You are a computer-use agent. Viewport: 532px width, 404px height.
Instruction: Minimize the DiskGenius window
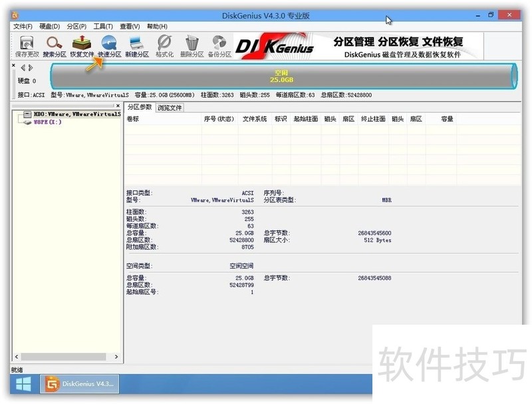pyautogui.click(x=478, y=15)
